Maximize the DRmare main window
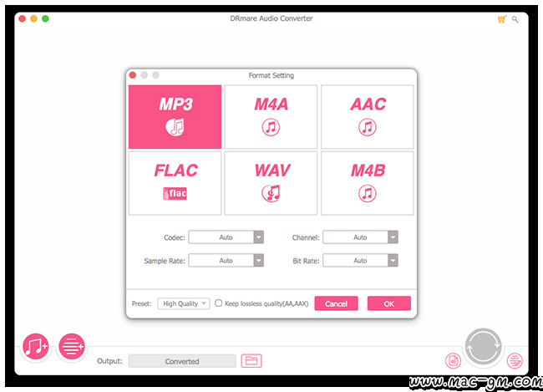Screen dimensions: 543x392 pyautogui.click(x=45, y=18)
